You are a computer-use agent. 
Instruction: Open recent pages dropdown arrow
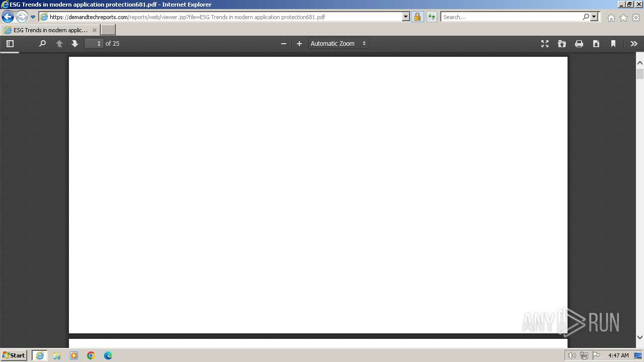point(33,17)
